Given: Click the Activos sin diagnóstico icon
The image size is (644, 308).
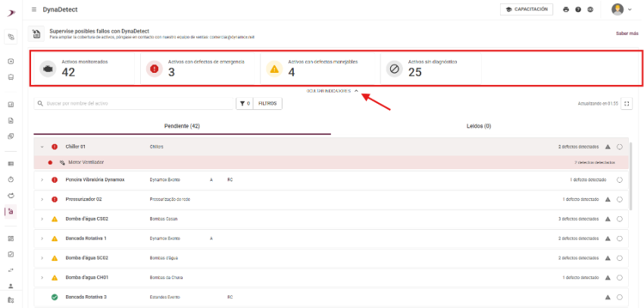Looking at the screenshot, I should (x=393, y=68).
